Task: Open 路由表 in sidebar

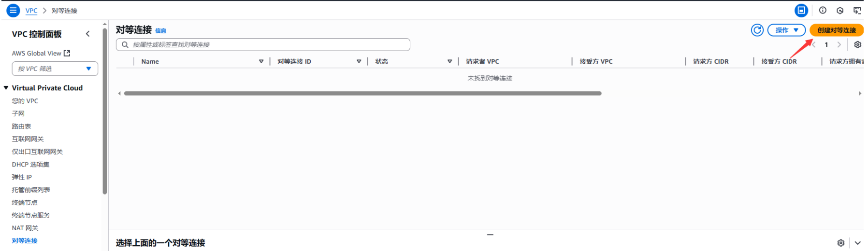Action: (21, 126)
